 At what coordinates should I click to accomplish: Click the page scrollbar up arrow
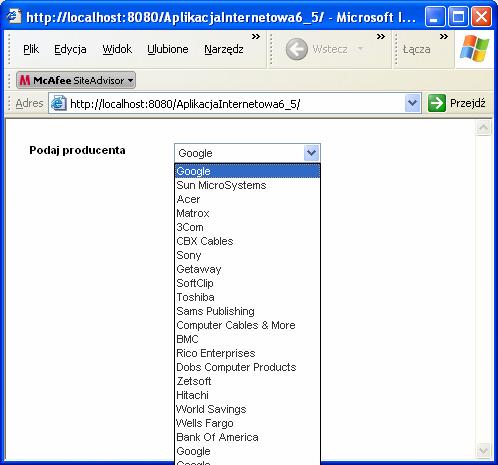(x=484, y=127)
